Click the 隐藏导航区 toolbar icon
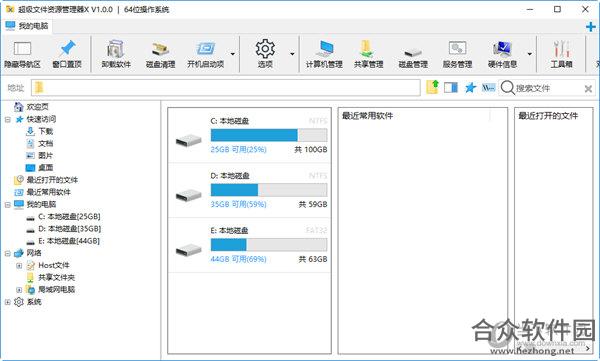The image size is (600, 361). [x=22, y=55]
